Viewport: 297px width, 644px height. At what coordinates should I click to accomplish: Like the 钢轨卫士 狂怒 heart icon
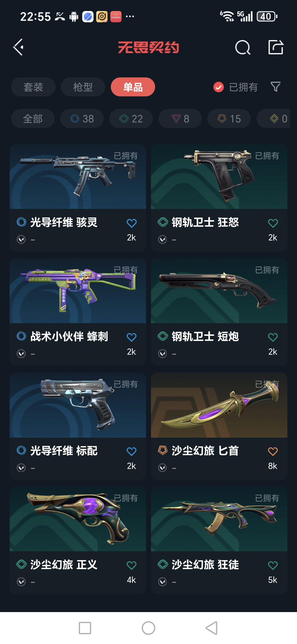[x=273, y=223]
